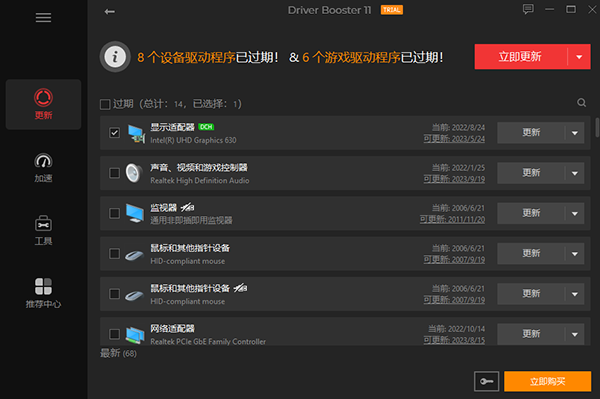Viewport: 600px width, 399px height.
Task: Expand 立即更新 dropdown arrow
Action: (x=579, y=57)
